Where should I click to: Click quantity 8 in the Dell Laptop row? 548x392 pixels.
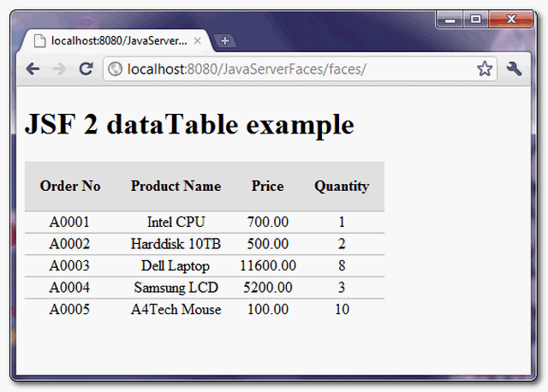(x=342, y=265)
